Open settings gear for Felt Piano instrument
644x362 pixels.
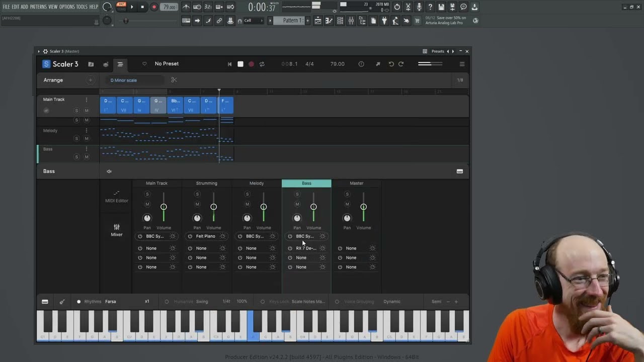pyautogui.click(x=222, y=236)
